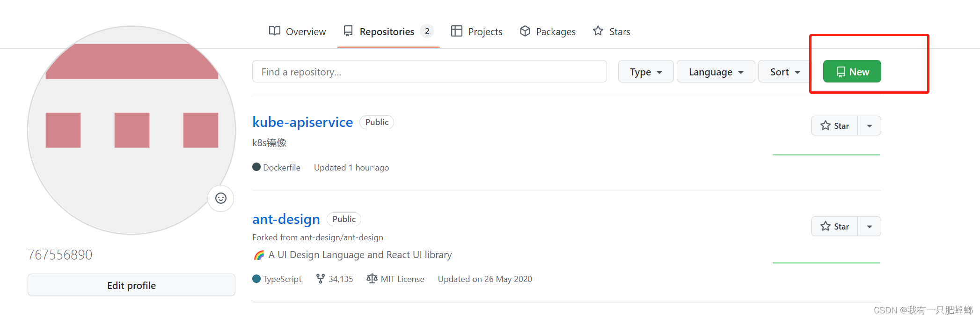Expand the Type filter dropdown
The height and width of the screenshot is (319, 980).
645,72
